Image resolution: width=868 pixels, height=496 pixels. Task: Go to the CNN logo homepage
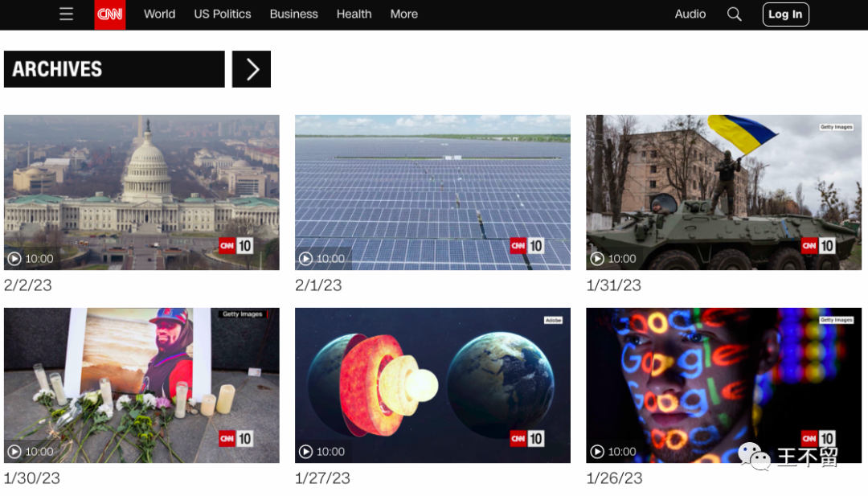pos(109,14)
